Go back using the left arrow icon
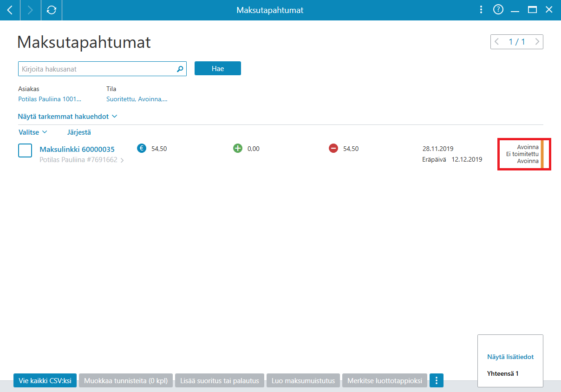This screenshot has width=561, height=392. click(x=10, y=10)
